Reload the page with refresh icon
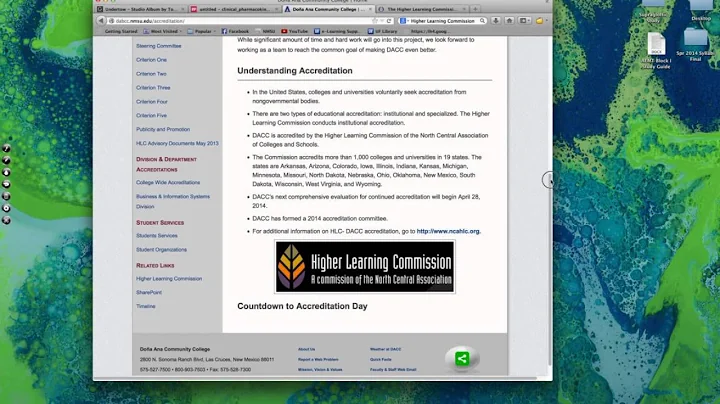Image resolution: width=720 pixels, height=404 pixels. (x=389, y=21)
